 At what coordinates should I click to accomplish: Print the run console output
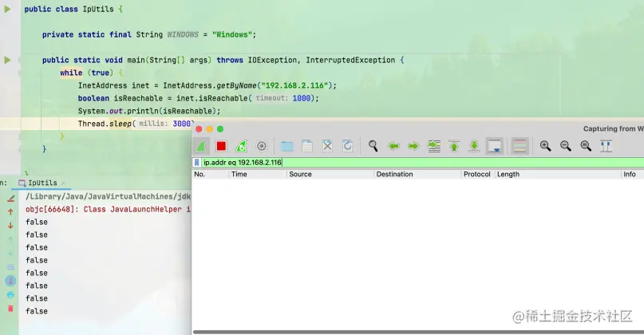click(x=10, y=295)
